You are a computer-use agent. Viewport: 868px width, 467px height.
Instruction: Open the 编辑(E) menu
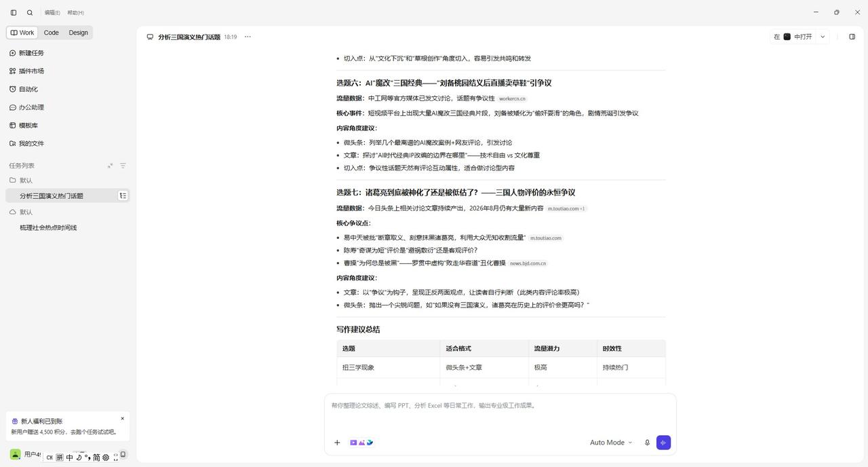pyautogui.click(x=52, y=12)
